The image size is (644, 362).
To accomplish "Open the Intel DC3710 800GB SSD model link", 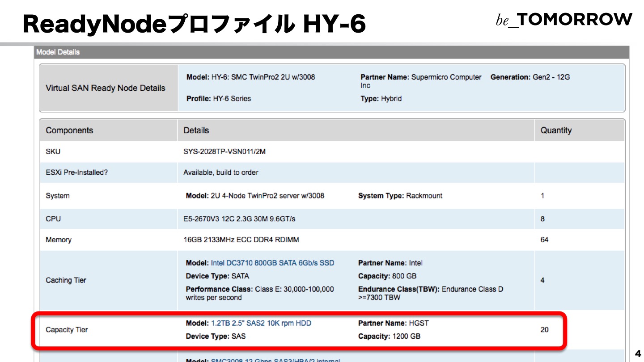I will pyautogui.click(x=272, y=263).
